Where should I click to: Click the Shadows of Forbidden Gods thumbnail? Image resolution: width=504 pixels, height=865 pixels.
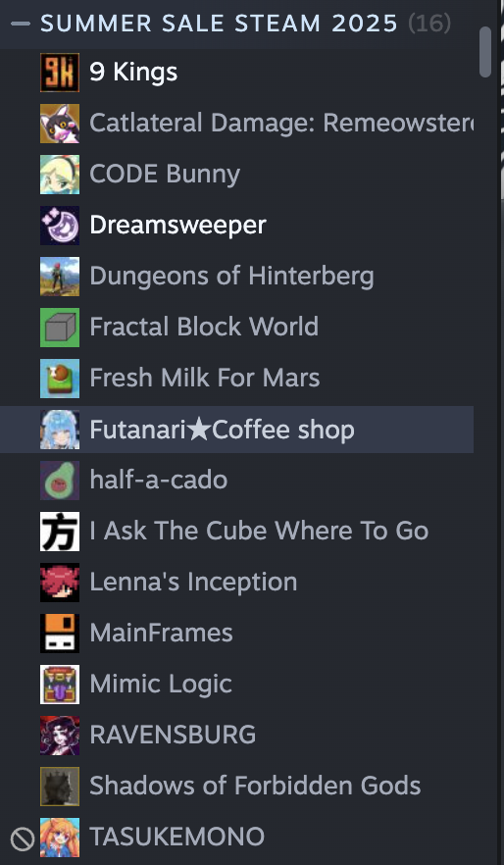click(x=60, y=787)
